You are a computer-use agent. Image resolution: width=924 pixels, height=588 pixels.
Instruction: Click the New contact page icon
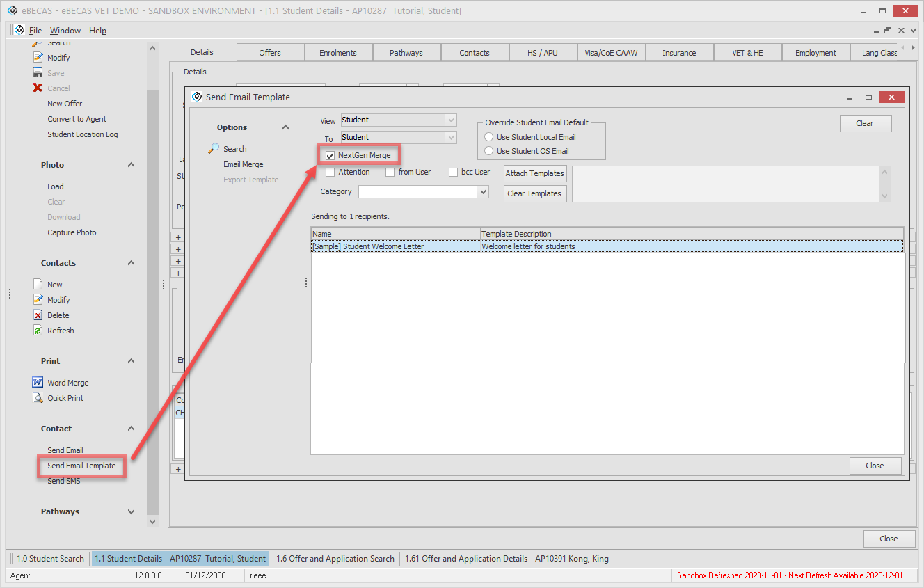coord(38,285)
